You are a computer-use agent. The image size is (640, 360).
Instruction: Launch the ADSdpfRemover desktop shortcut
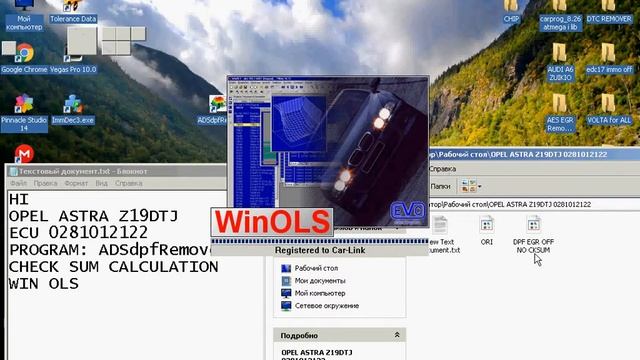point(216,110)
